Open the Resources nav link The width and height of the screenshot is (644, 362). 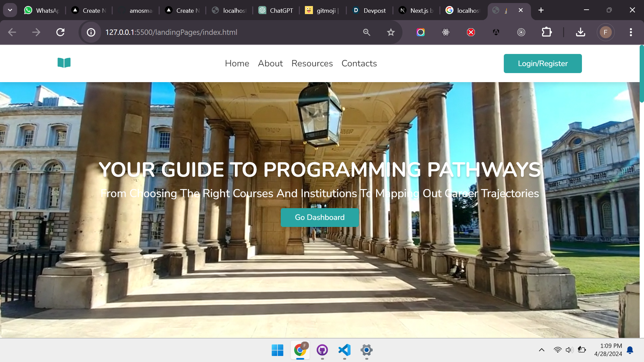tap(312, 63)
